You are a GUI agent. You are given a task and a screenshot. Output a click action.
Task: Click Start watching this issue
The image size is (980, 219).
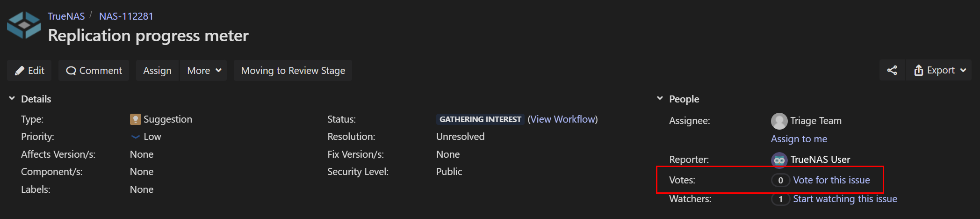point(845,199)
